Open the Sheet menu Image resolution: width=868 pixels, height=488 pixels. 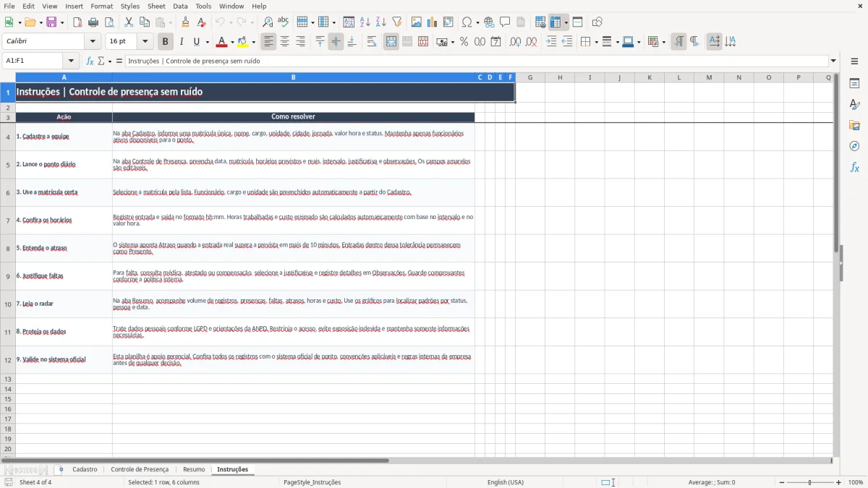point(156,6)
